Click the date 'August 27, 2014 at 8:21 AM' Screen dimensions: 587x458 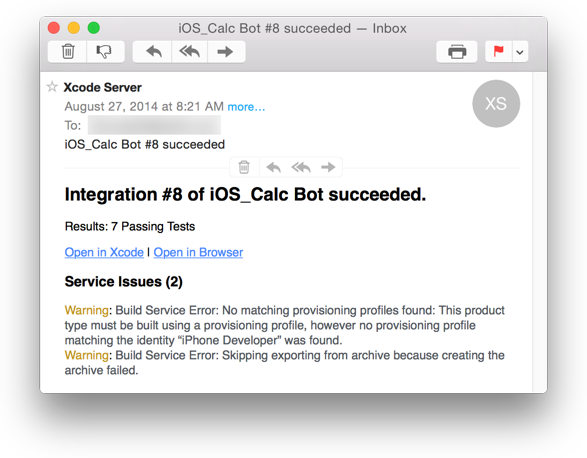[144, 107]
